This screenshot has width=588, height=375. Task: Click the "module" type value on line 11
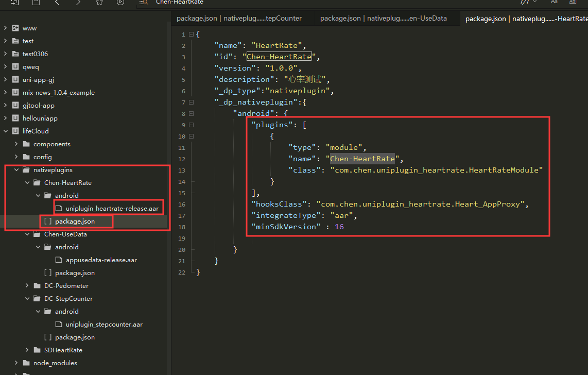[344, 147]
